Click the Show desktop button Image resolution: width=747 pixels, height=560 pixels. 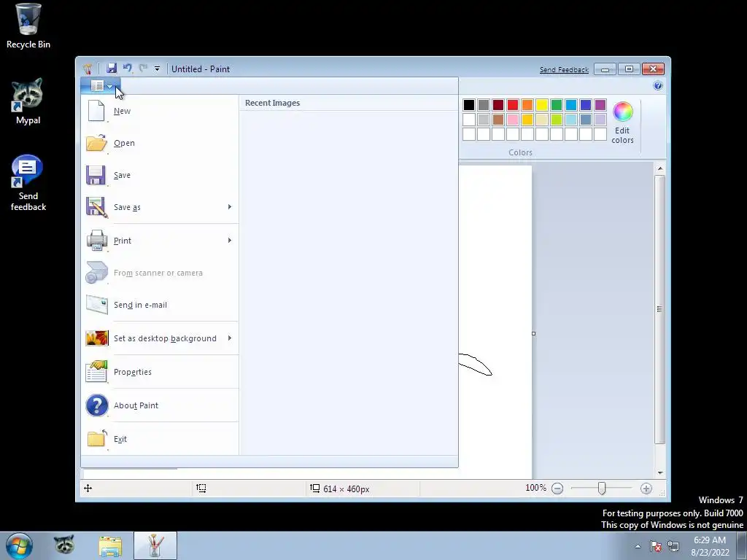742,545
